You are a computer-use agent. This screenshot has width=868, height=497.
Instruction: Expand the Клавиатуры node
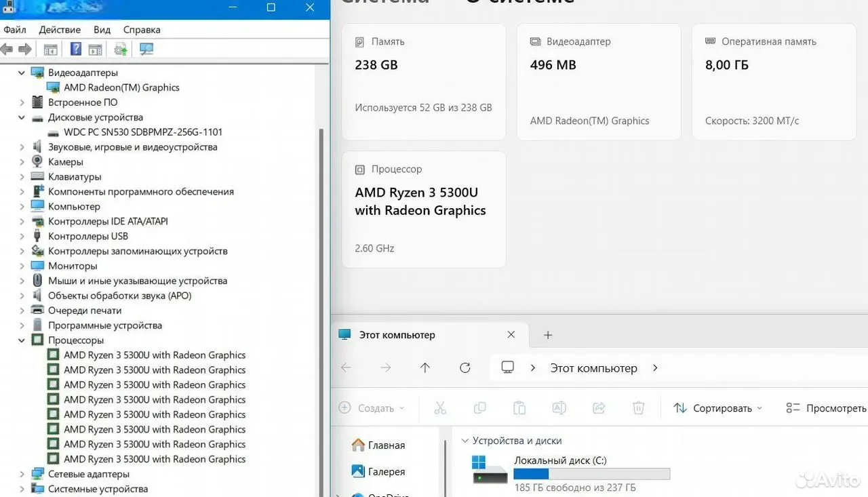22,177
